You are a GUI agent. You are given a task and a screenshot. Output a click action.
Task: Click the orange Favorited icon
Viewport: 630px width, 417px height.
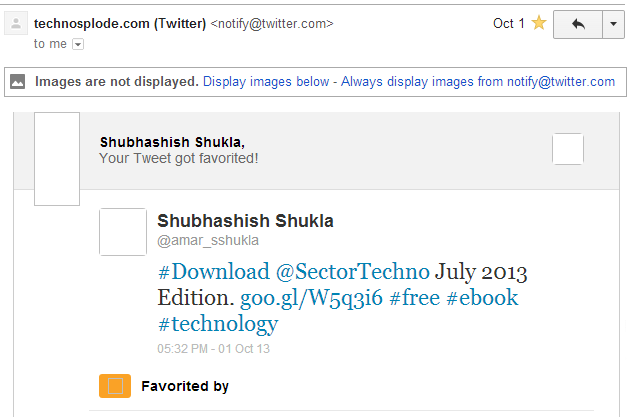click(115, 386)
